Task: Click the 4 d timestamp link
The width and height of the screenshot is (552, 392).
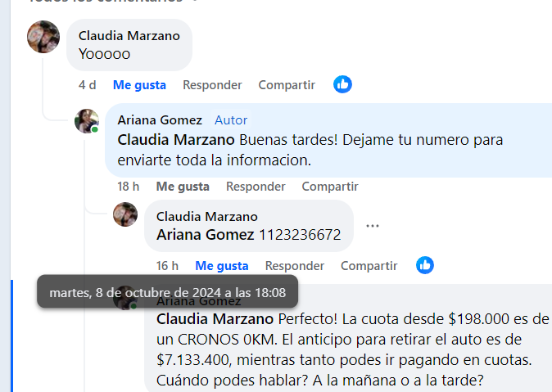Action: click(88, 85)
